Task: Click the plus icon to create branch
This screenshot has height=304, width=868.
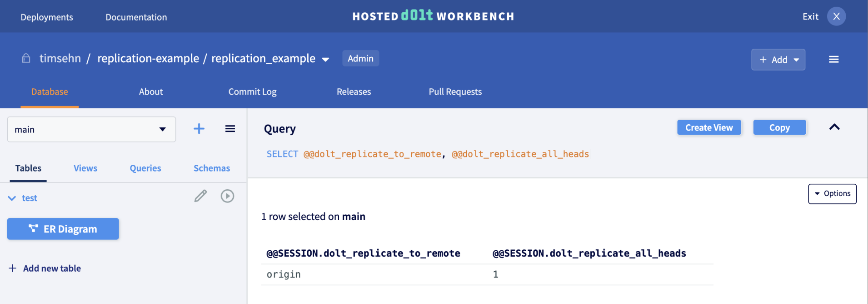Action: 199,129
